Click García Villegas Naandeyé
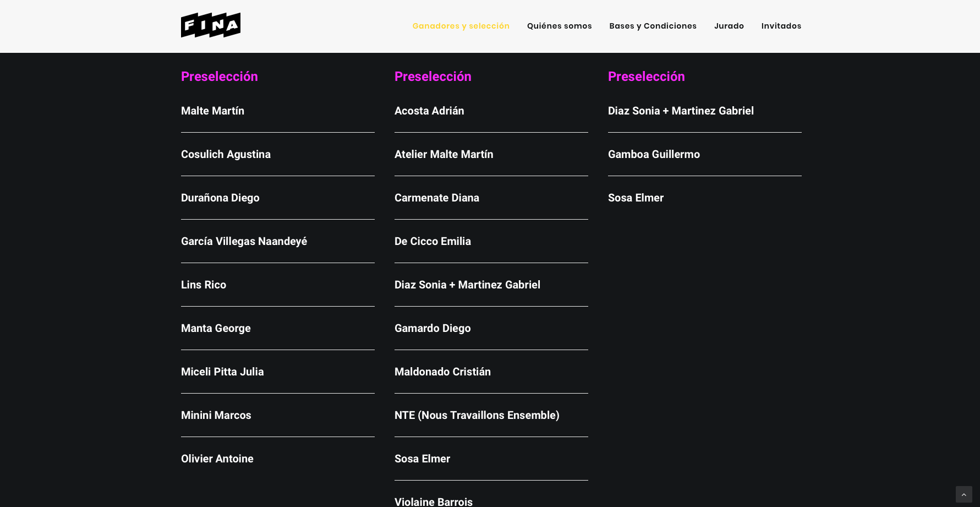The image size is (980, 507). (x=244, y=241)
